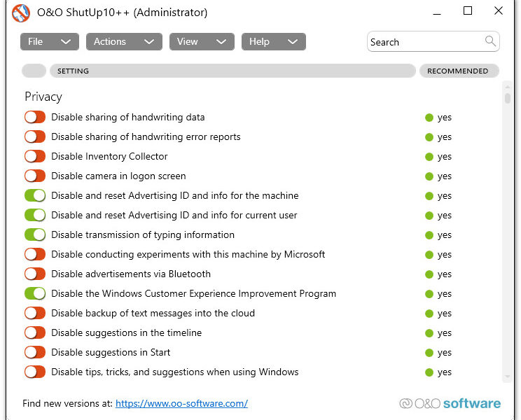Image resolution: width=521 pixels, height=420 pixels.
Task: Turn off Disable transmission of typing information
Action: pos(35,235)
